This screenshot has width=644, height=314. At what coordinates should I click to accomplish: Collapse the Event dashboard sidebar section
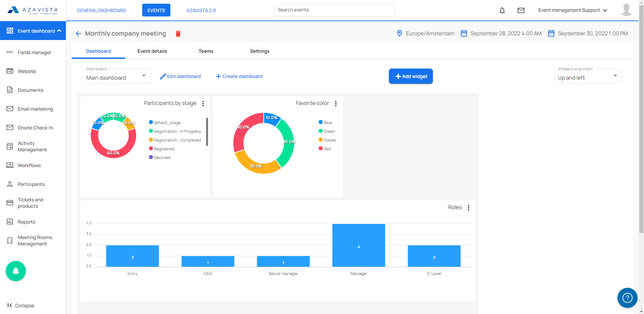point(33,31)
